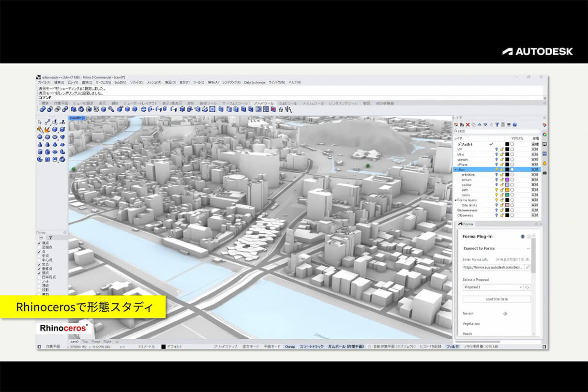This screenshot has height=392, width=588.
Task: Toggle フィルタ in the status bar
Action: point(452,347)
